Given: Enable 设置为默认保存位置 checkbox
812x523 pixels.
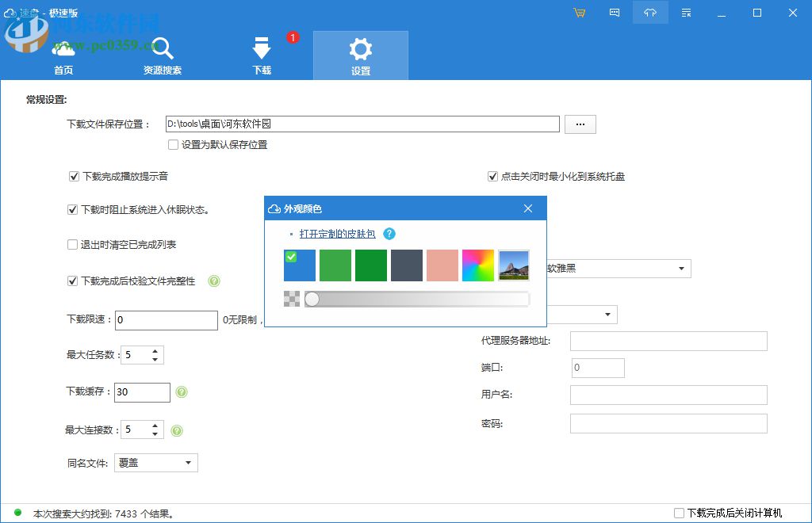Looking at the screenshot, I should pyautogui.click(x=172, y=145).
